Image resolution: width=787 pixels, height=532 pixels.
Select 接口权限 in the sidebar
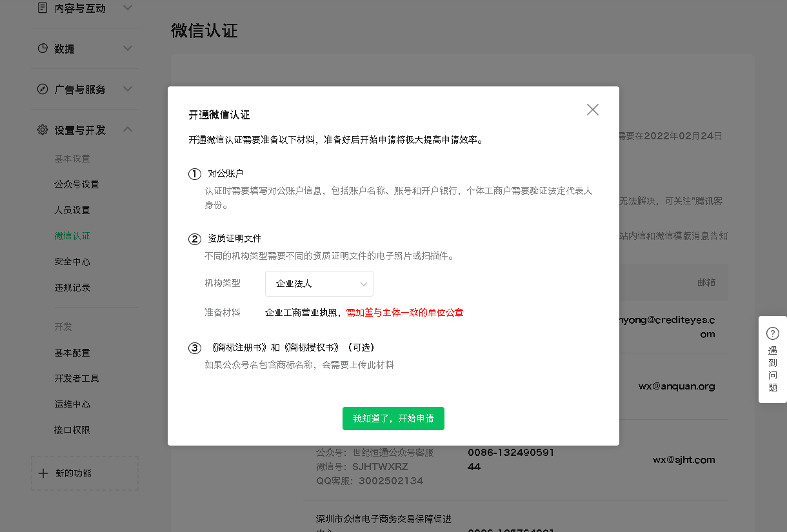tap(72, 430)
